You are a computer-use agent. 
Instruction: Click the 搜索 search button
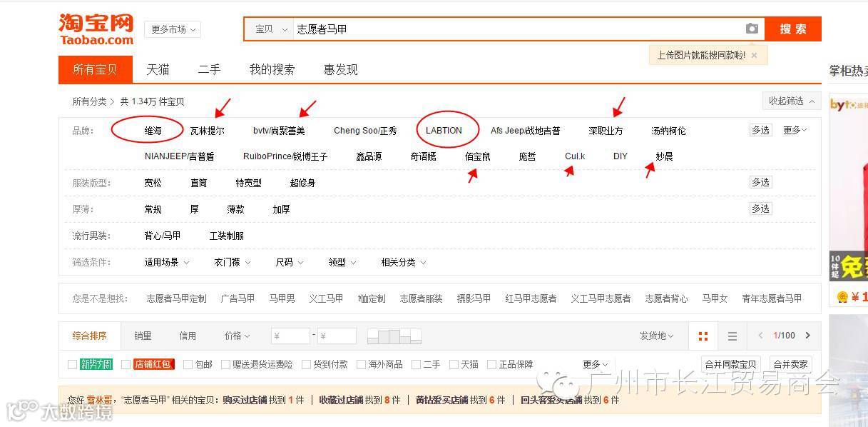(793, 29)
